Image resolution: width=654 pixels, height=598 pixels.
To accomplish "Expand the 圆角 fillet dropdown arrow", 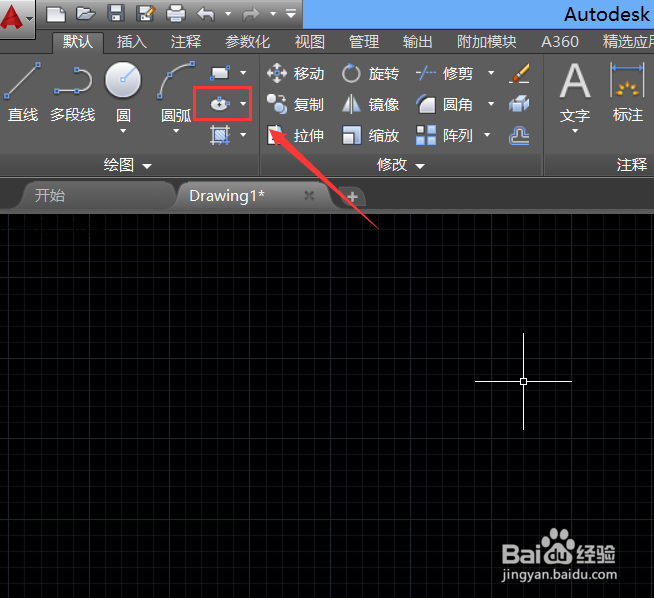I will (x=491, y=104).
